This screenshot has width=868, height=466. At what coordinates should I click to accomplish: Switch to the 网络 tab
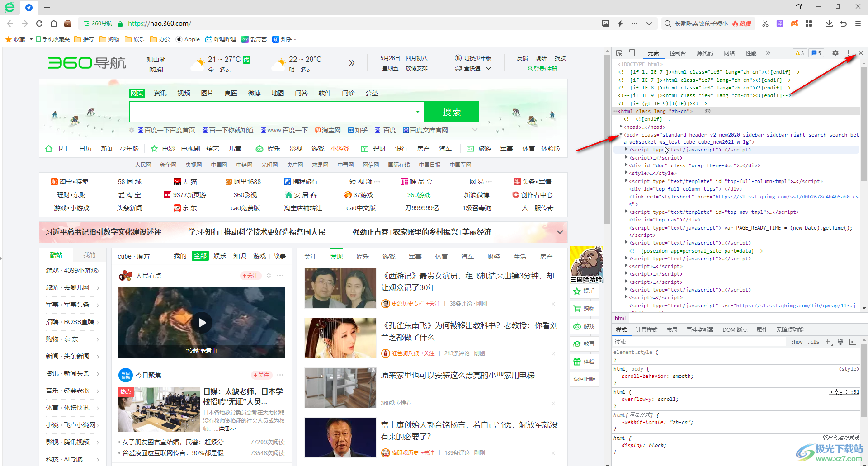[729, 53]
